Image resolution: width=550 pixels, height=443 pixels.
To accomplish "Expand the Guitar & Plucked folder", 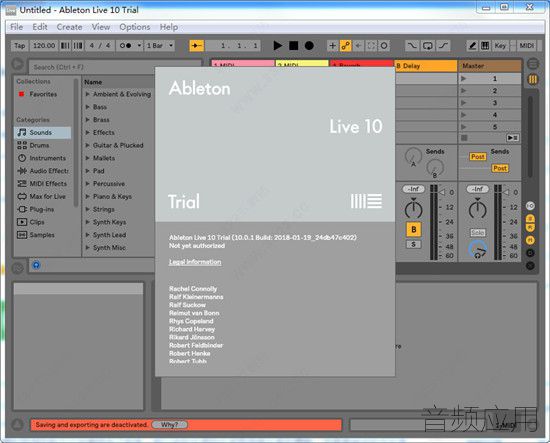I will pos(88,145).
